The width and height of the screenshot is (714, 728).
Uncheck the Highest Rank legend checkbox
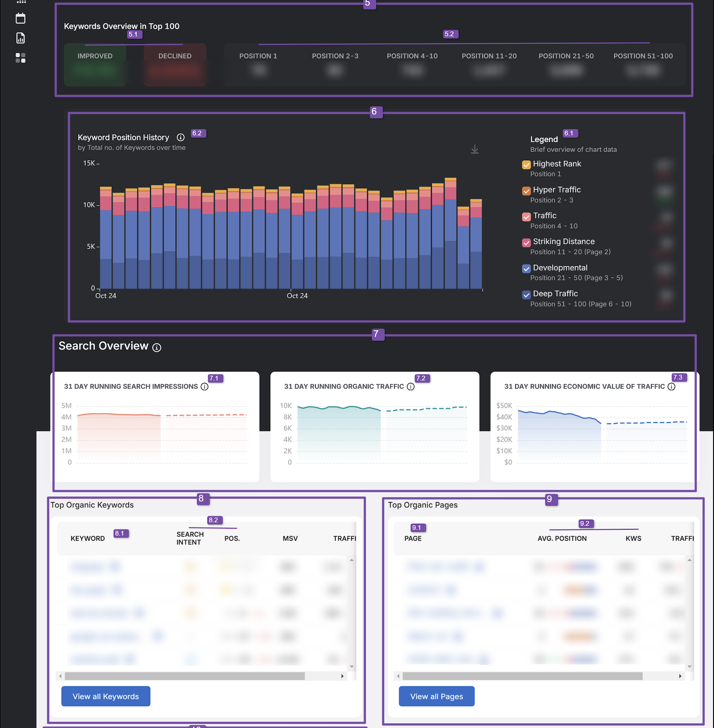(x=526, y=165)
